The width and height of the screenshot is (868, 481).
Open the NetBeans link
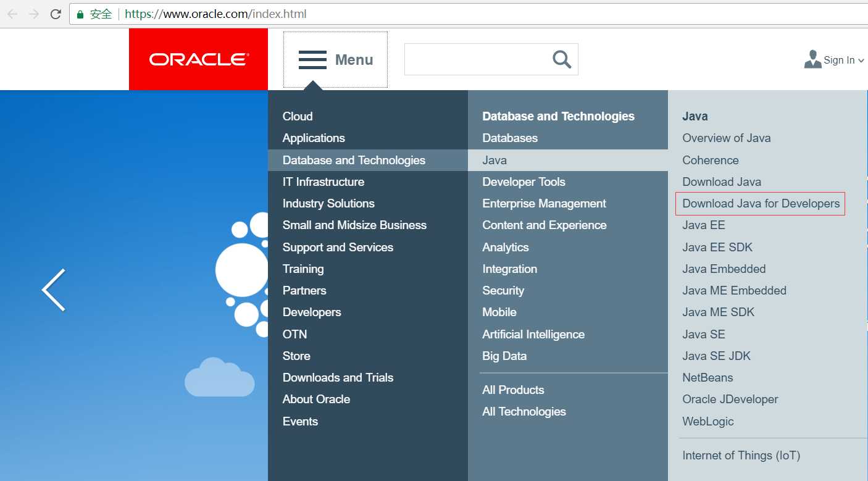pos(707,377)
